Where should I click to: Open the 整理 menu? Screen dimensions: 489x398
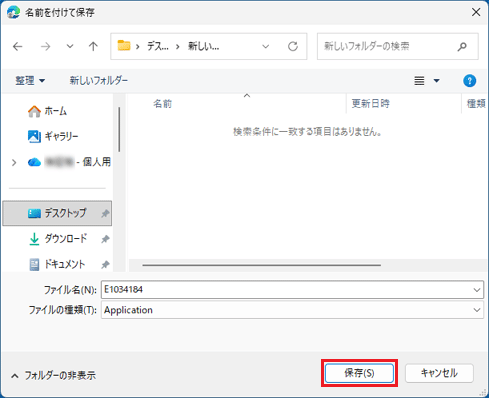(x=30, y=81)
